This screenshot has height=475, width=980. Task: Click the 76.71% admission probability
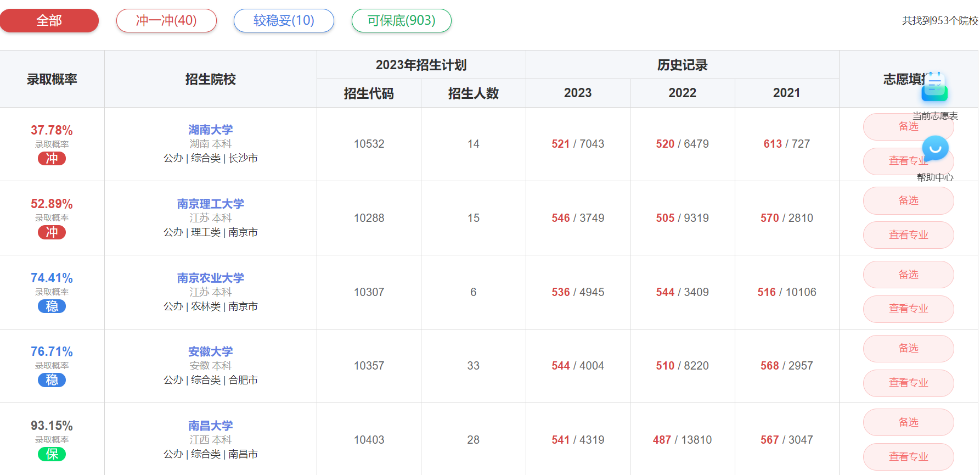[x=52, y=351]
